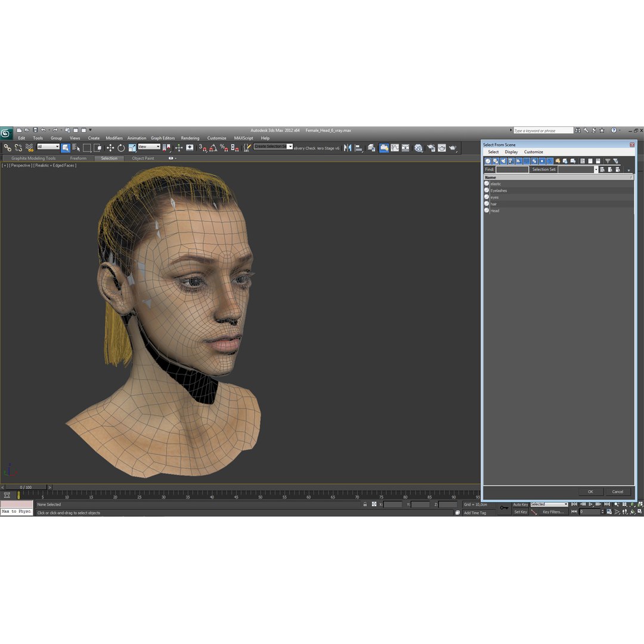The image size is (644, 644).
Task: Click the Play Animation button
Action: tap(590, 504)
